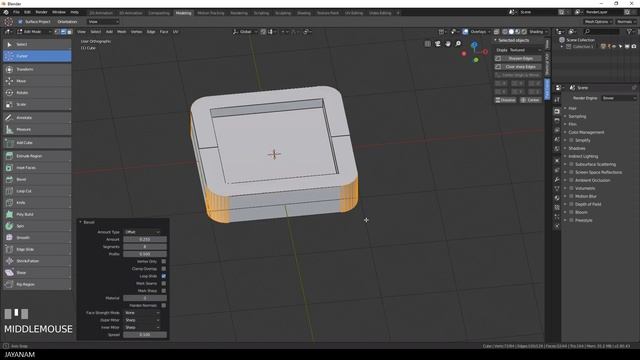Adjust the Bevel Amount field

click(x=145, y=239)
